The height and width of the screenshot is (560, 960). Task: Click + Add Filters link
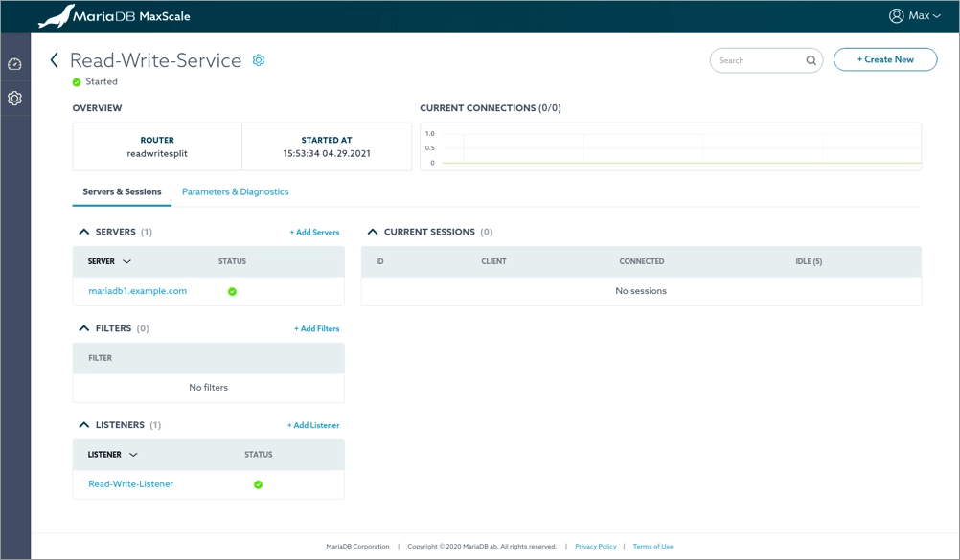pos(316,328)
